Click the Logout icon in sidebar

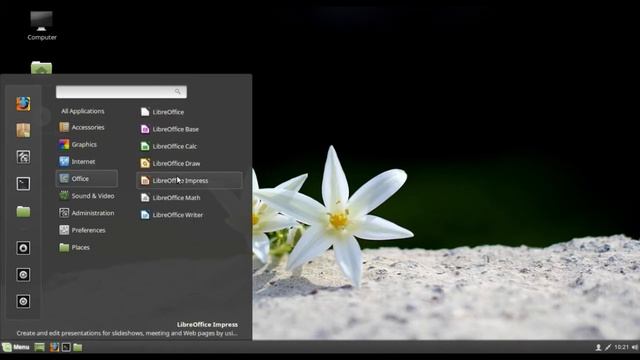click(23, 275)
